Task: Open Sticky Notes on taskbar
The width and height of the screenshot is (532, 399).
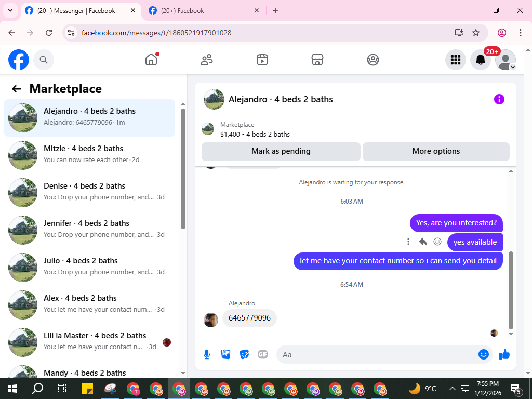Action: 87,389
